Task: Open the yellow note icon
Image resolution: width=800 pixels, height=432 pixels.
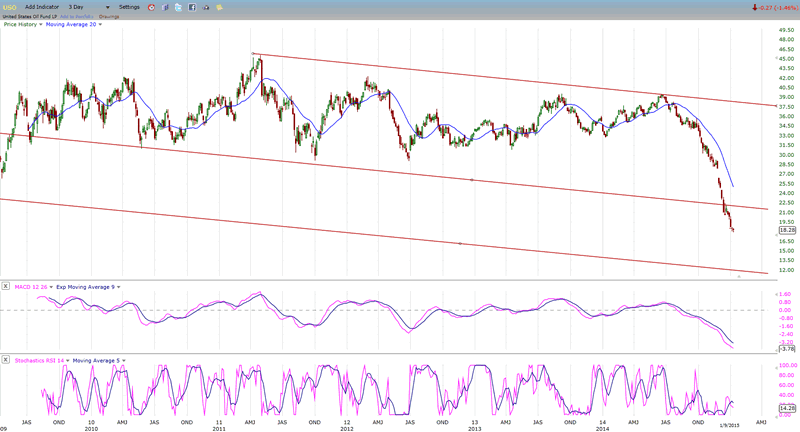Action: 220,7
